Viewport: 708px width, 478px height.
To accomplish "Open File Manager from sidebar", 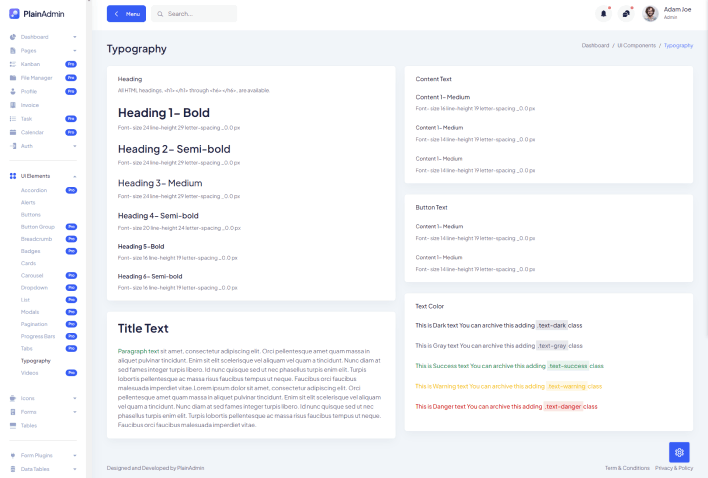I will coord(37,77).
